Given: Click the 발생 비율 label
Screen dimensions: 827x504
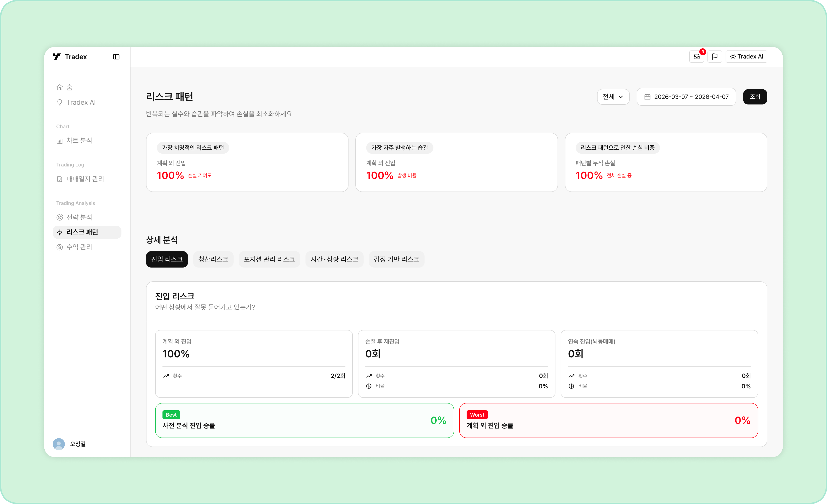Looking at the screenshot, I should 407,175.
